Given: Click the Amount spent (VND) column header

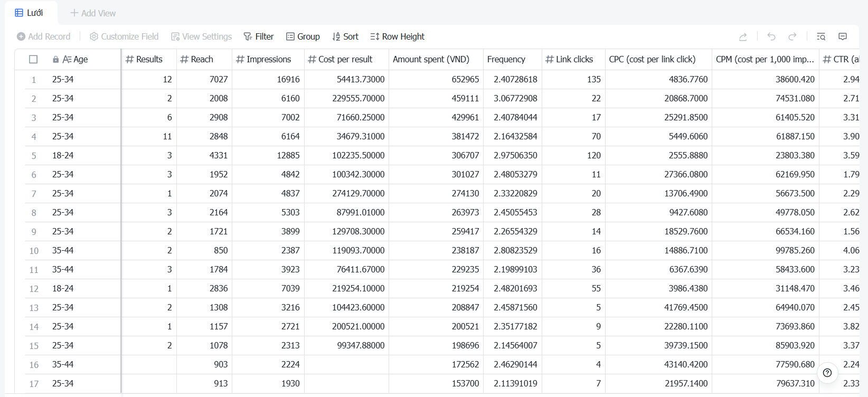Looking at the screenshot, I should tap(436, 59).
